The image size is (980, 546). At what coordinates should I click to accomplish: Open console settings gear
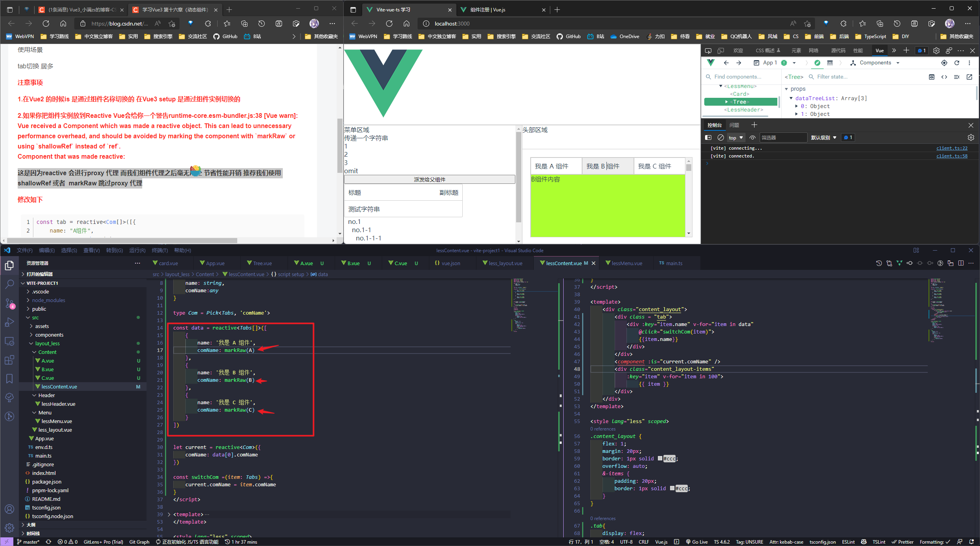pyautogui.click(x=971, y=137)
